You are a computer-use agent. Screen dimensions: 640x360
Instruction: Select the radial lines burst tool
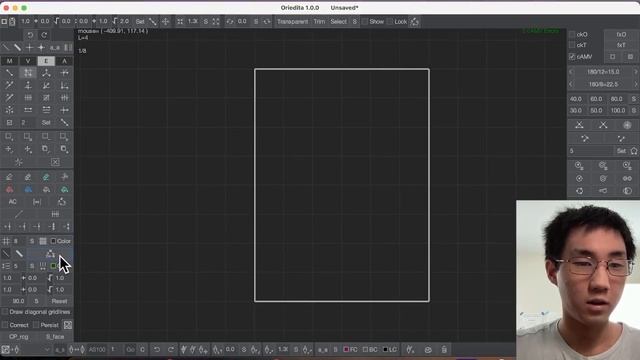9,110
